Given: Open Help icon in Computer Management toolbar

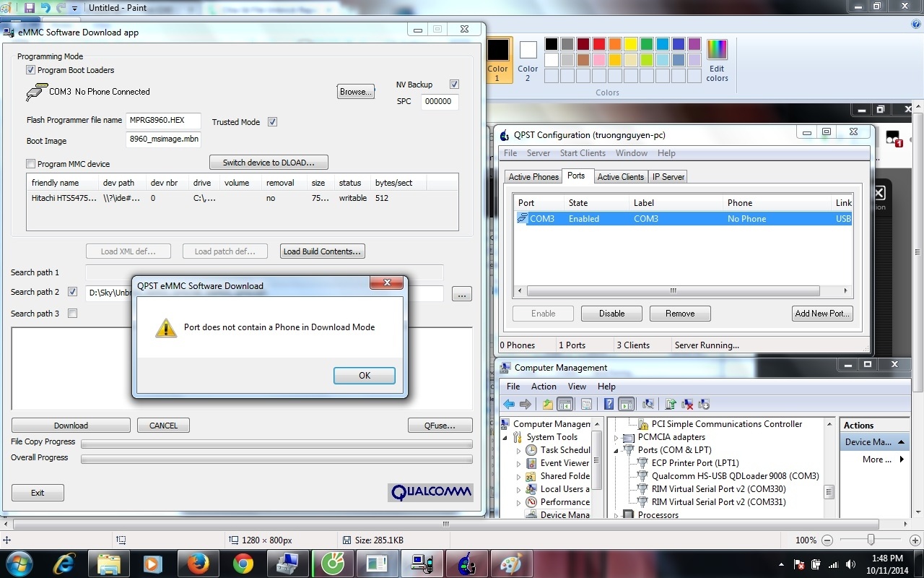Looking at the screenshot, I should click(609, 405).
